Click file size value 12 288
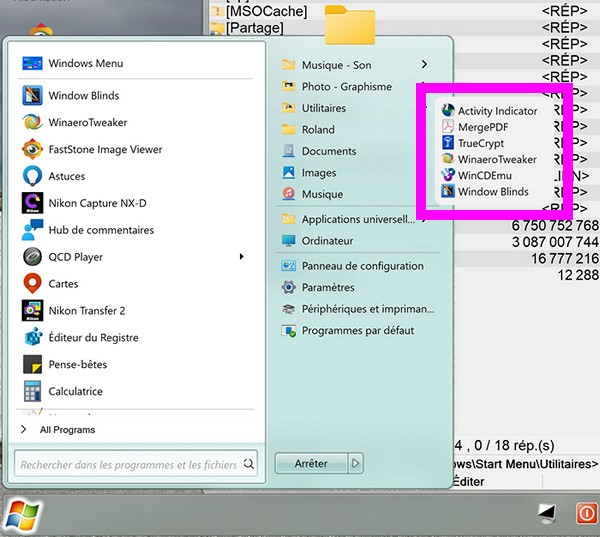600x537 pixels. [x=578, y=275]
